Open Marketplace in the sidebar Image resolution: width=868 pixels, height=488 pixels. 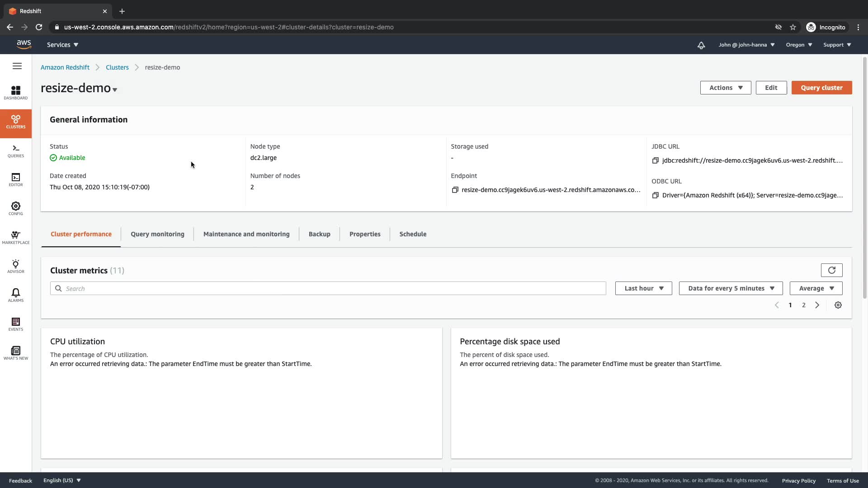point(16,237)
